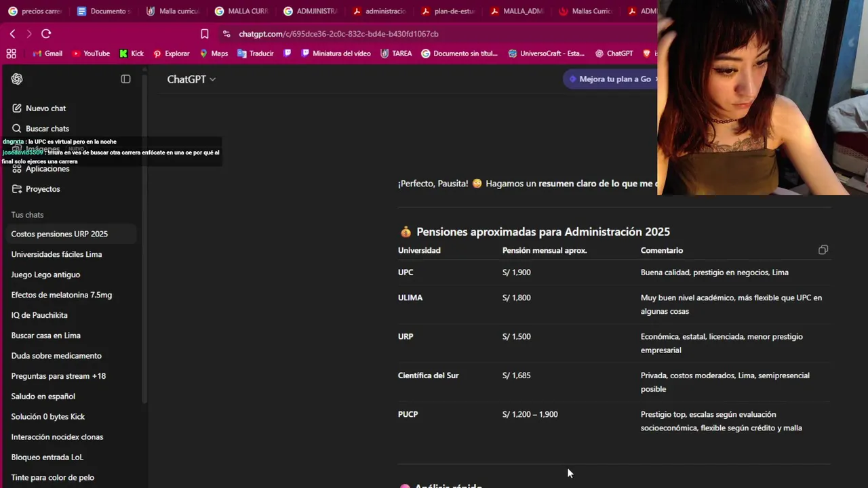Select the S/ 1,200 – 1,900 value
The width and height of the screenshot is (868, 488).
(x=530, y=414)
